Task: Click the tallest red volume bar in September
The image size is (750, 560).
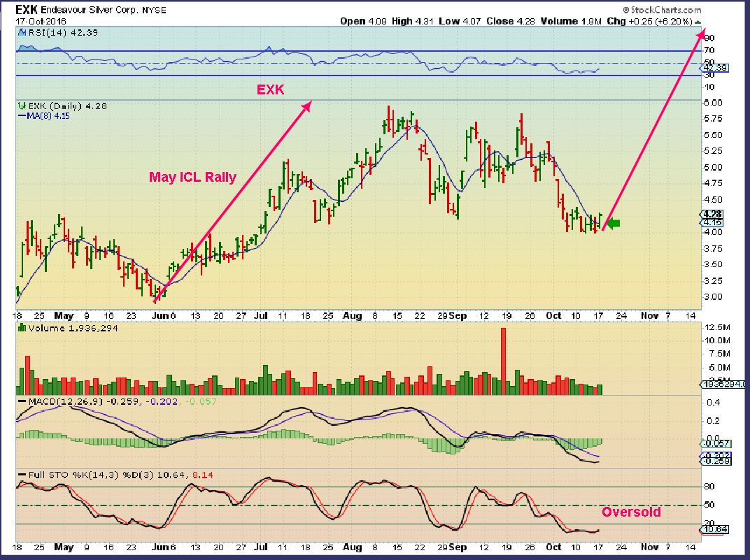Action: coord(503,361)
